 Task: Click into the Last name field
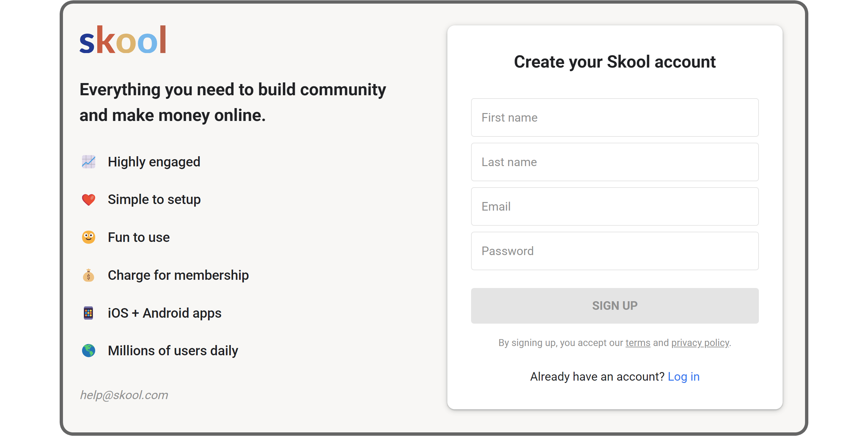pos(614,162)
